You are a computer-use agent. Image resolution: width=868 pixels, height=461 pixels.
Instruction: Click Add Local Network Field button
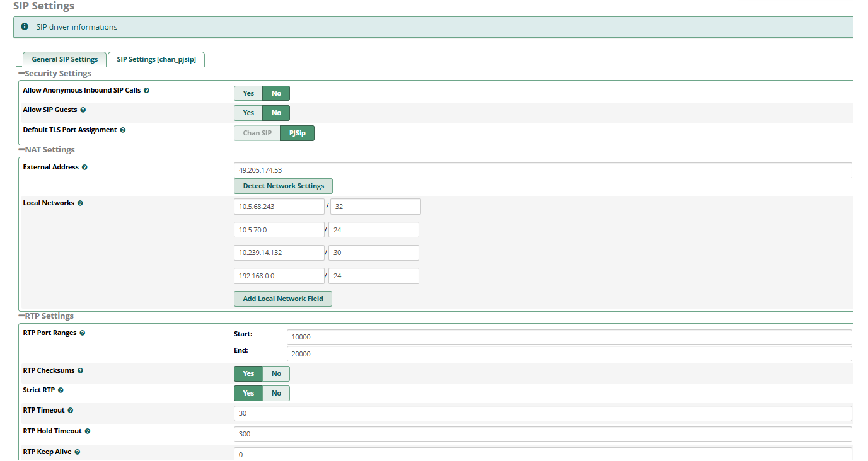(x=283, y=299)
